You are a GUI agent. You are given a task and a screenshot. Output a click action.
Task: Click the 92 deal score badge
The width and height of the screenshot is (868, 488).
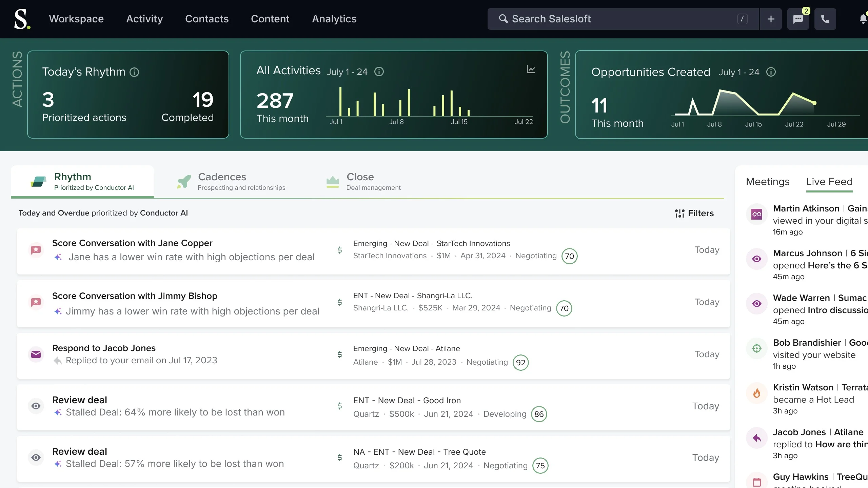(x=520, y=363)
